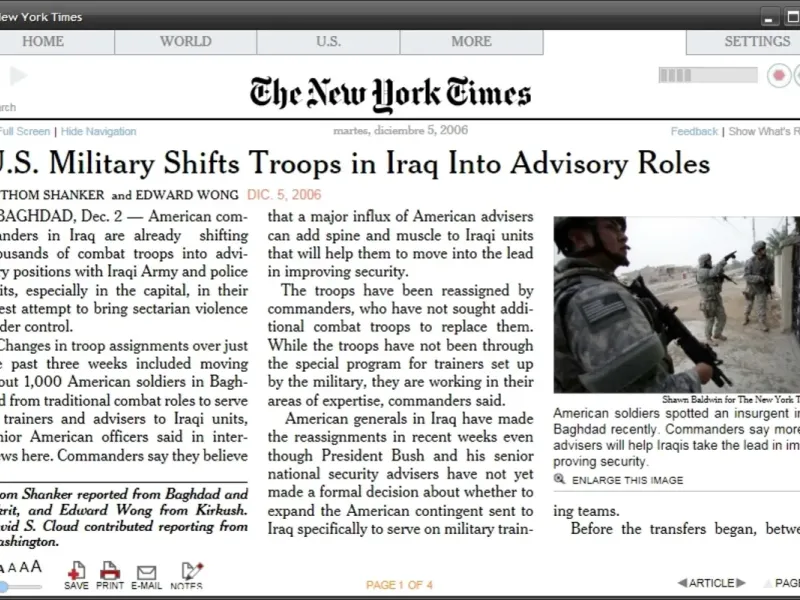Click the text size slider handle
The height and width of the screenshot is (600, 800).
(x=3, y=587)
